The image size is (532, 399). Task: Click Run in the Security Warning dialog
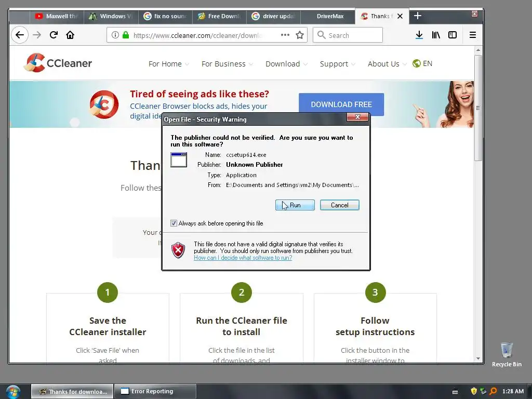pyautogui.click(x=295, y=205)
